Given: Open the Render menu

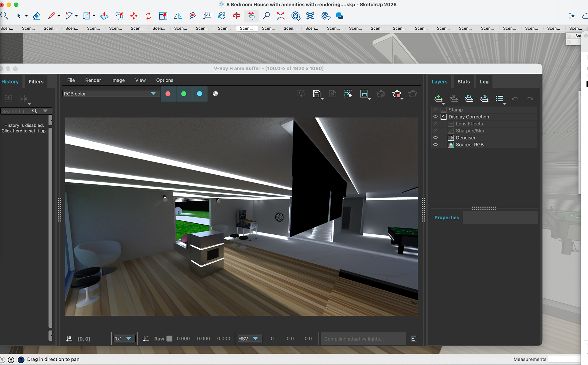Looking at the screenshot, I should tap(93, 80).
